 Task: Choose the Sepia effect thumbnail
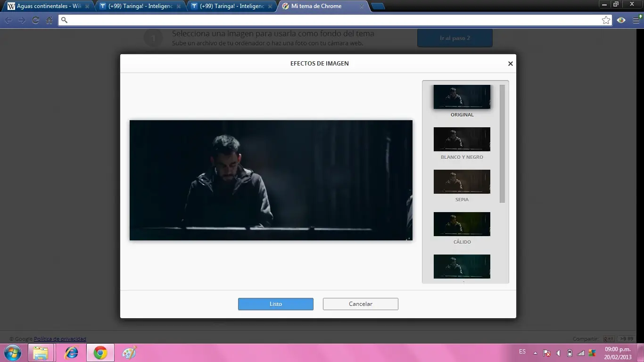462,182
